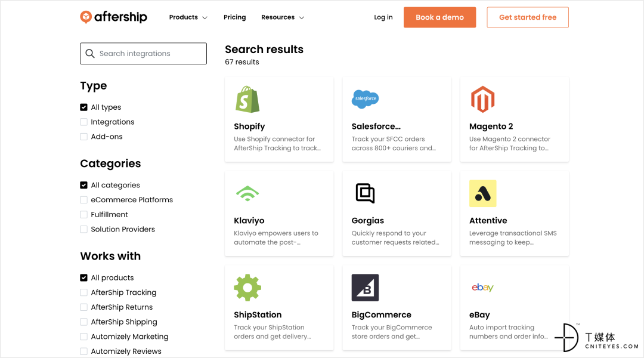Open the BigCommerce integration title
The height and width of the screenshot is (358, 644).
pos(382,315)
